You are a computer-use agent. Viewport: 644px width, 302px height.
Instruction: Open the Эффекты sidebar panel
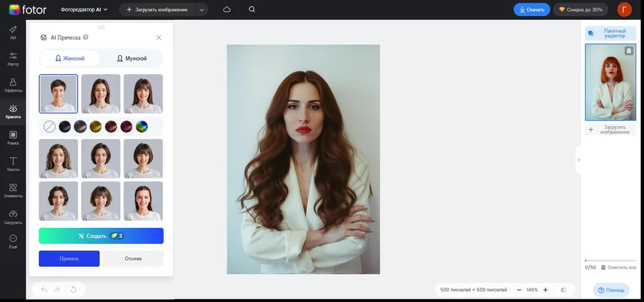(x=13, y=85)
